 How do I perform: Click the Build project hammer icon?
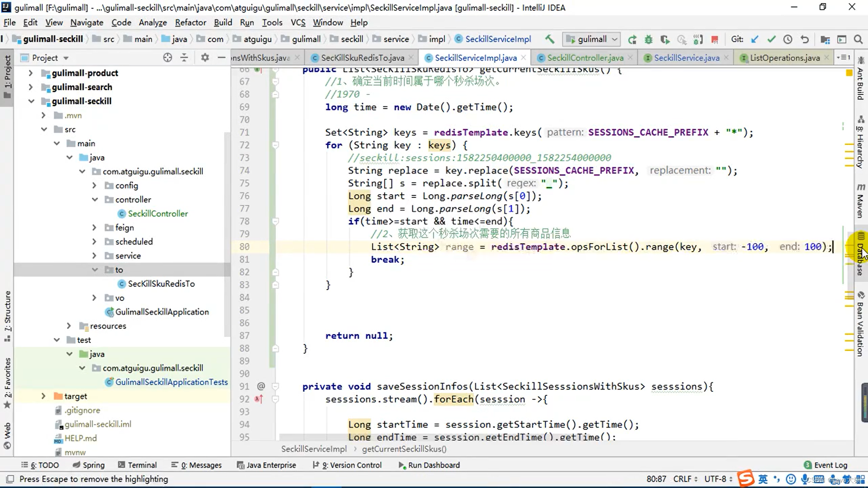549,39
